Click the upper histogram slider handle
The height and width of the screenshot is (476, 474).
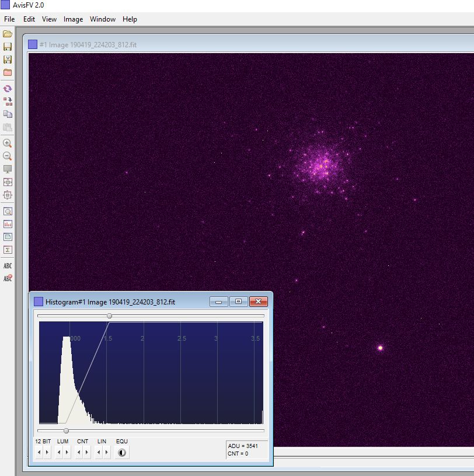(109, 316)
